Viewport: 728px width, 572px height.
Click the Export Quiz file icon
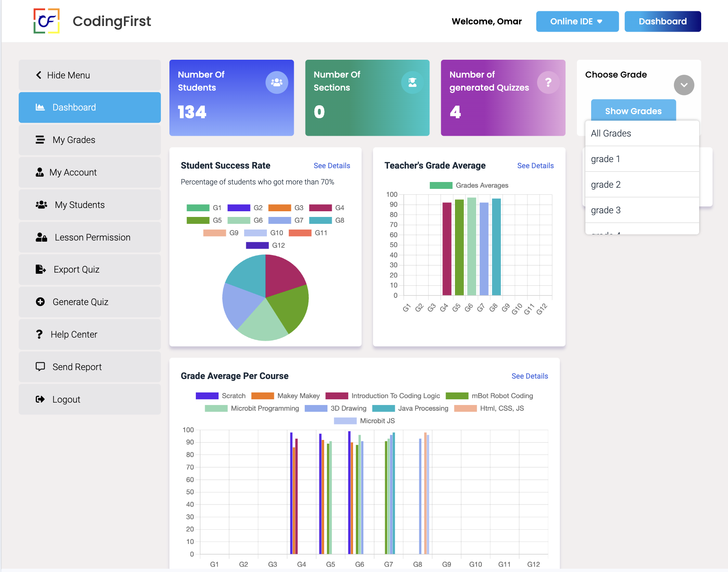41,269
